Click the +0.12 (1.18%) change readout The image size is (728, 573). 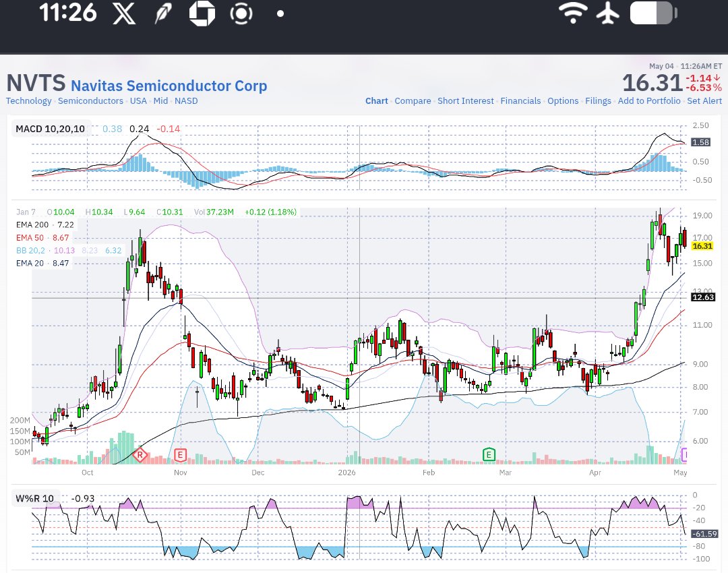(271, 212)
